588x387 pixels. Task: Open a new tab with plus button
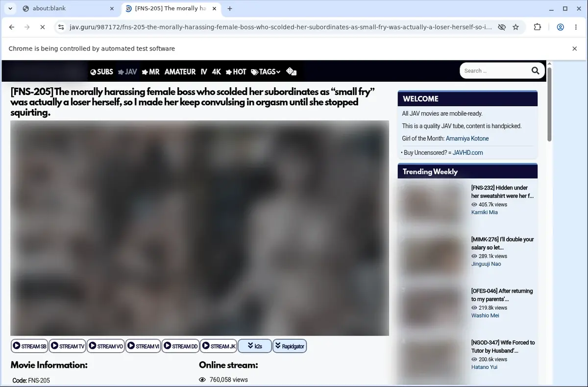[230, 8]
